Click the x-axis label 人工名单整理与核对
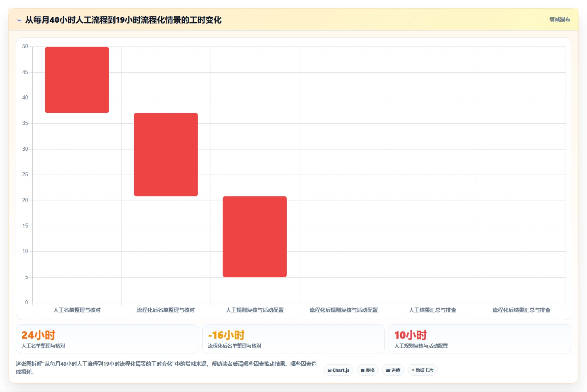This screenshot has height=392, width=587. click(77, 310)
